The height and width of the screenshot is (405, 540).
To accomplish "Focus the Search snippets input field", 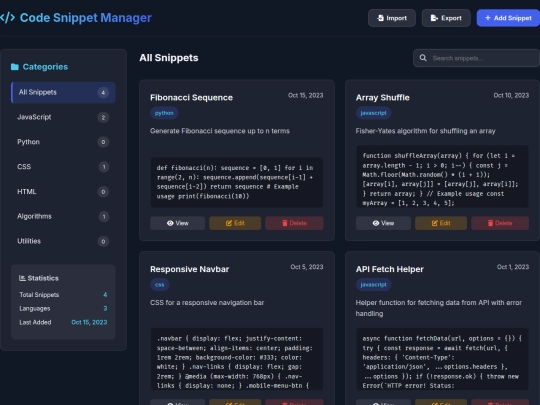I will coord(476,58).
